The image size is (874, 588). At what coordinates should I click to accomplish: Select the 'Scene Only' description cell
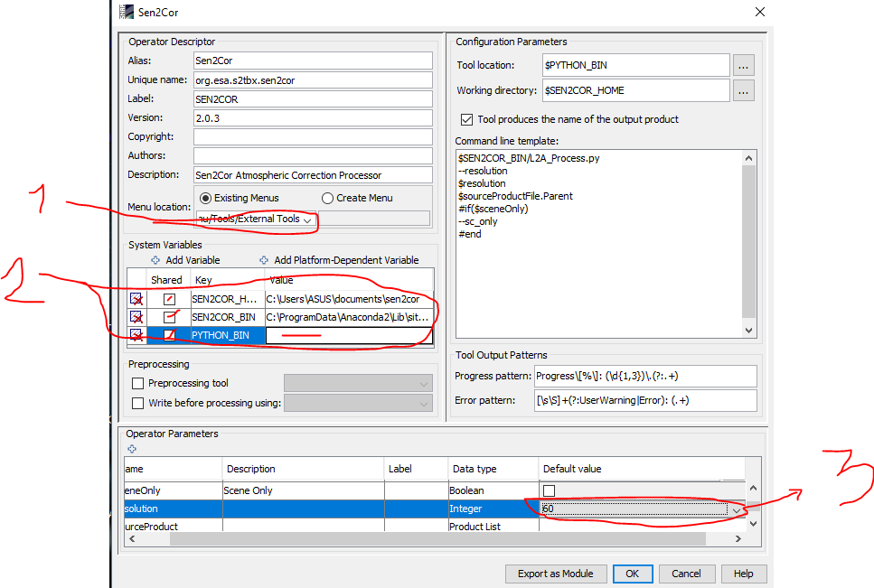tap(303, 490)
